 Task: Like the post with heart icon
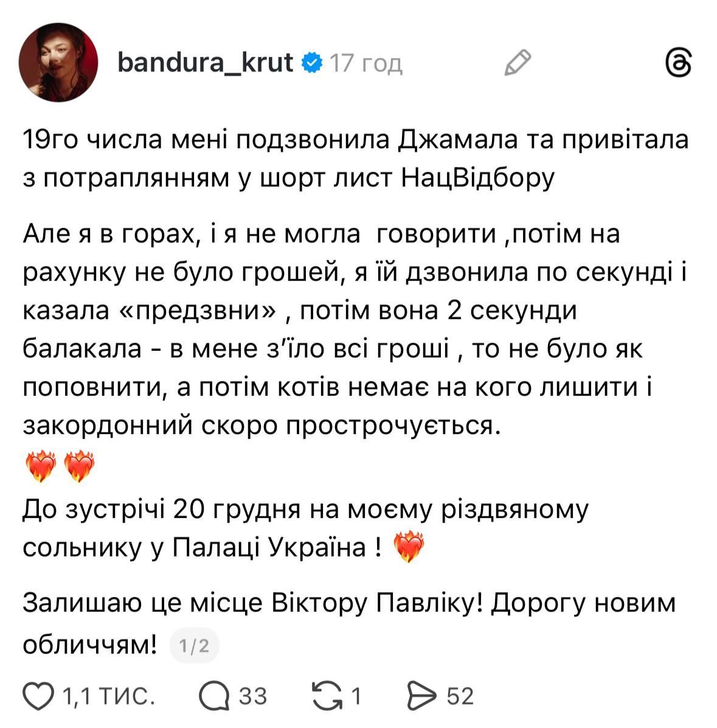[40, 696]
